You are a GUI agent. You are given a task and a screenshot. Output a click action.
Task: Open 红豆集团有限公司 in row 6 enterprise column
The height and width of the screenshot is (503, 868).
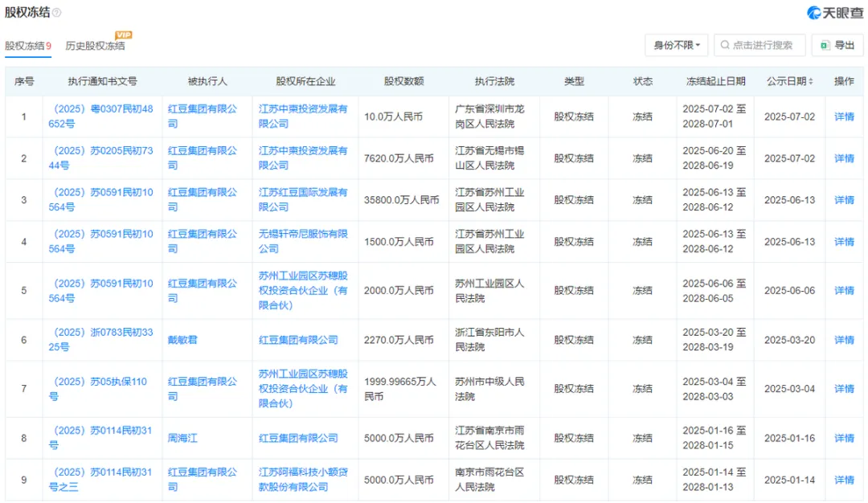coord(298,340)
